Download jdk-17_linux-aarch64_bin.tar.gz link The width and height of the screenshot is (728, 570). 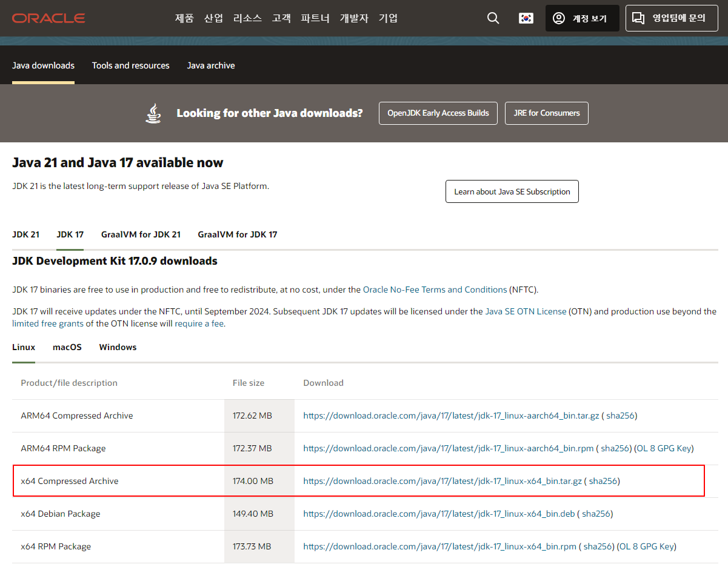(x=451, y=416)
